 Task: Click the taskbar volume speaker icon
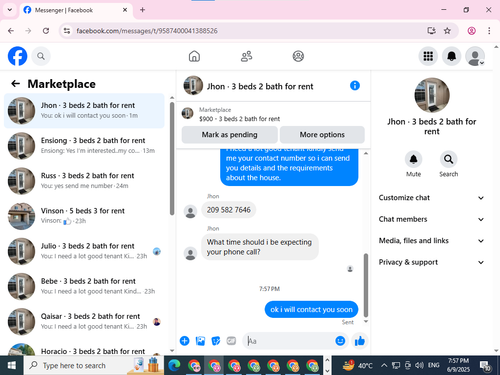[x=419, y=366]
